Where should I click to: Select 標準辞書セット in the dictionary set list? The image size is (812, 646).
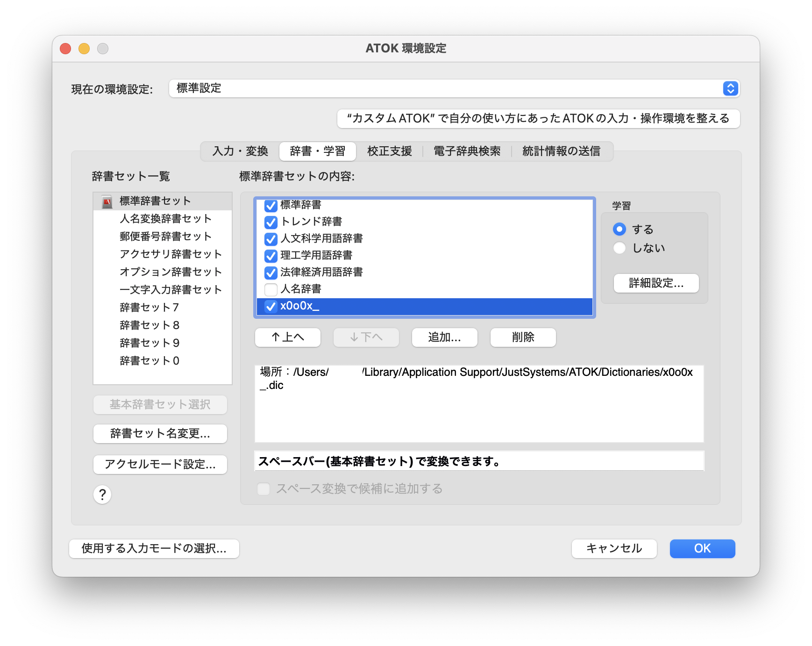coord(163,201)
